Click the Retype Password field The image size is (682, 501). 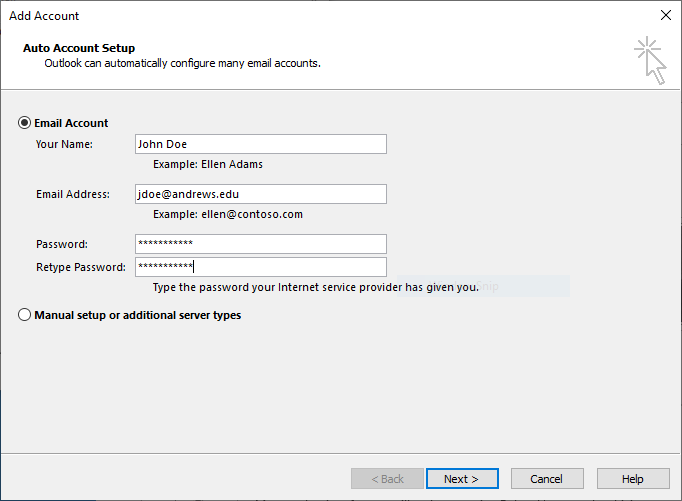click(261, 267)
